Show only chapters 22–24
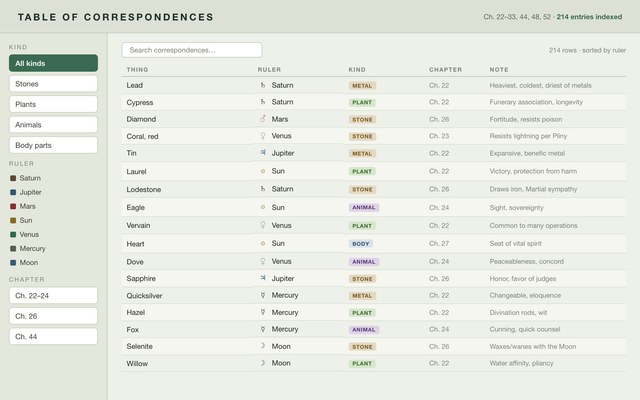This screenshot has height=400, width=640. click(53, 296)
